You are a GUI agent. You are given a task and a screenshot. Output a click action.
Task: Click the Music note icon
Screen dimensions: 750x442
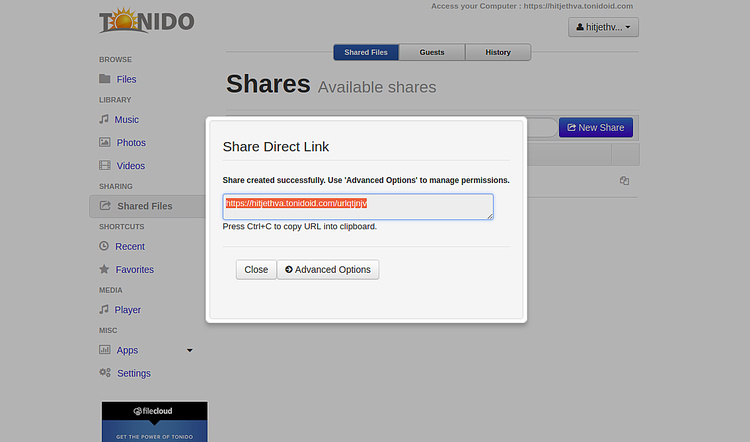pos(104,119)
